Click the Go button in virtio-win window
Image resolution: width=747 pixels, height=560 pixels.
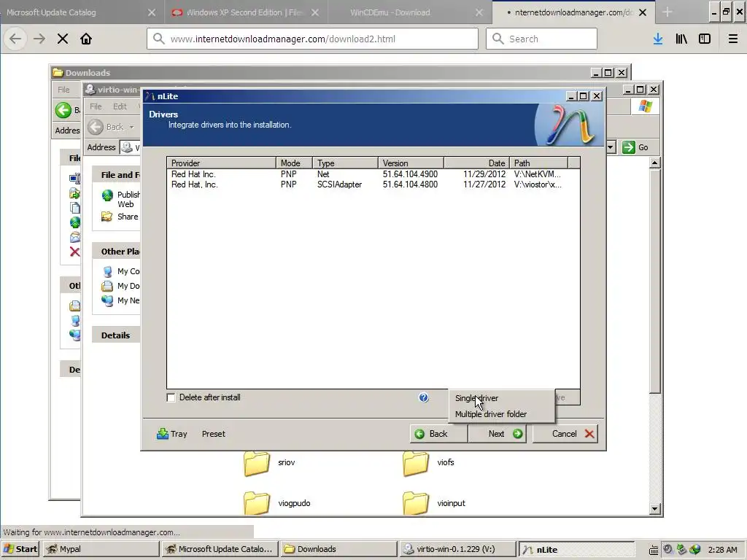point(635,147)
